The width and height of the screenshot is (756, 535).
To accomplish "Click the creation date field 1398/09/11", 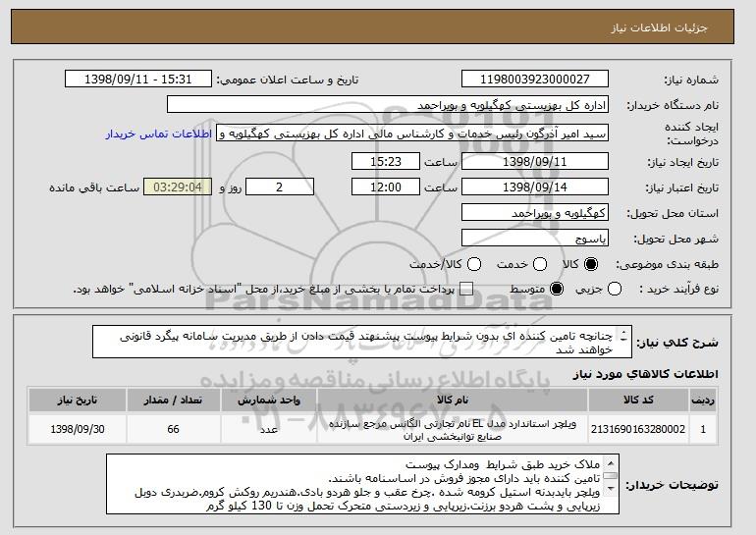I will click(x=535, y=161).
